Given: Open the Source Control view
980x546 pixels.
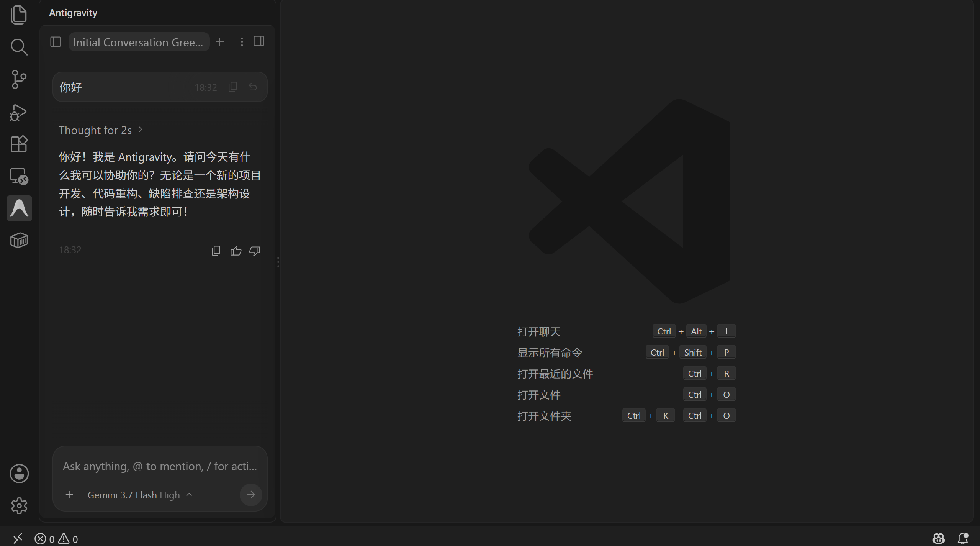Looking at the screenshot, I should pos(19,79).
